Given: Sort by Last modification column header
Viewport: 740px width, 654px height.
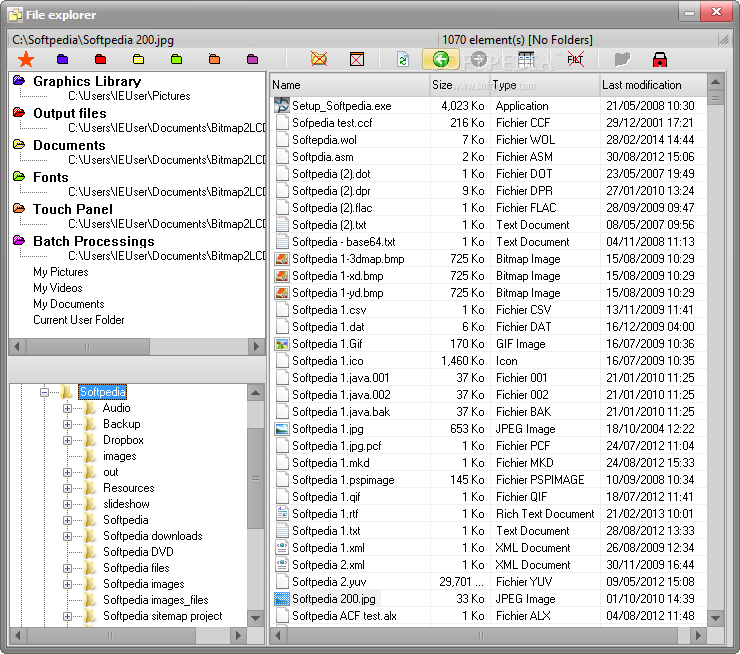Looking at the screenshot, I should (653, 85).
